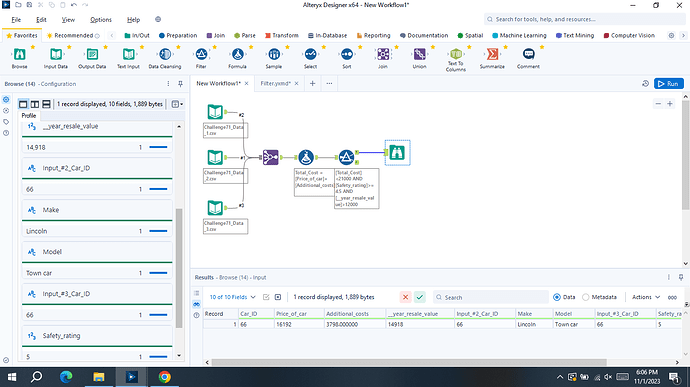Open Results panel three-dot menu
The width and height of the screenshot is (690, 387).
(668, 277)
